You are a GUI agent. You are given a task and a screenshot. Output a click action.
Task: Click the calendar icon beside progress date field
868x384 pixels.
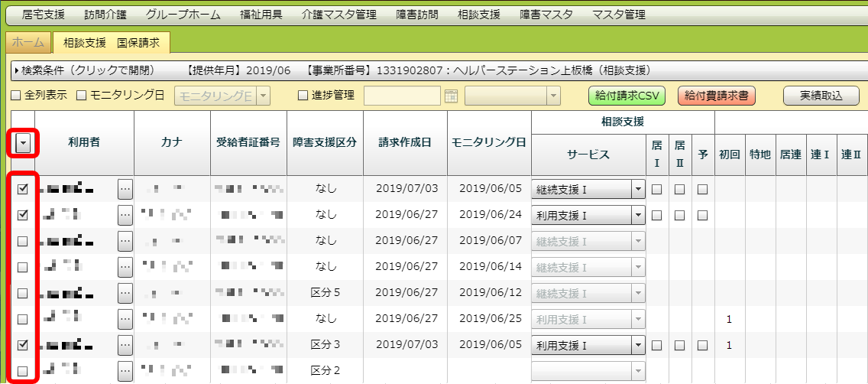[451, 96]
